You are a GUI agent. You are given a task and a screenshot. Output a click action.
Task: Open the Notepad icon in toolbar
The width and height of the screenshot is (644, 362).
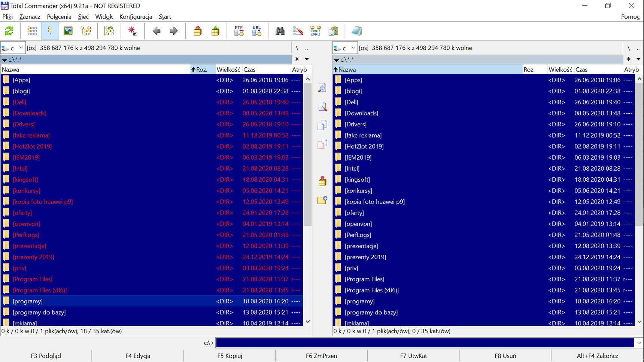pos(357,31)
